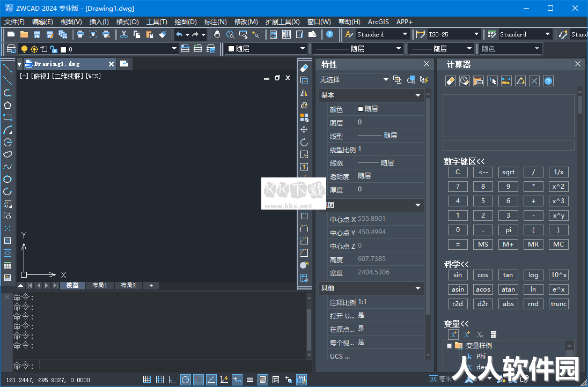Click the sqrt calculator button
This screenshot has width=588, height=387.
click(508, 173)
